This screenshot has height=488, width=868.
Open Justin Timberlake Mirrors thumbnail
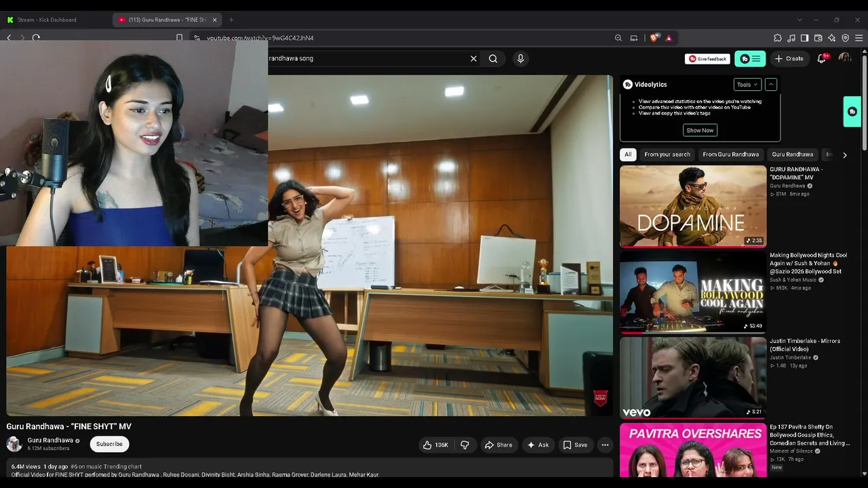(693, 378)
